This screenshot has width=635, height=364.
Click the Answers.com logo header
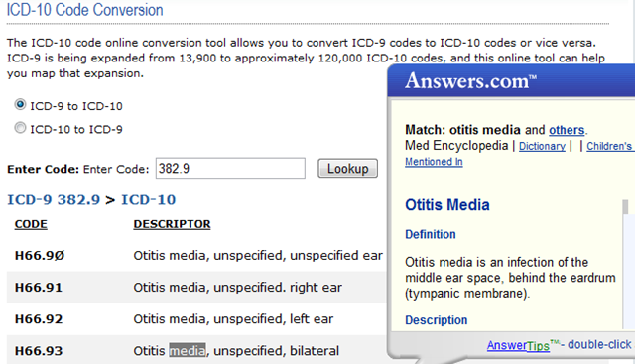pos(470,81)
